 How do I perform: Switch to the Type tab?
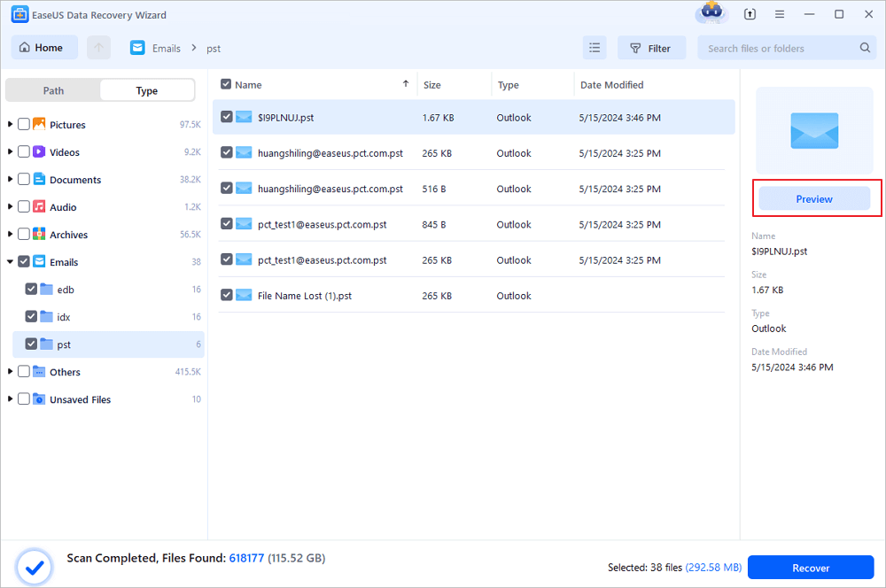[147, 90]
